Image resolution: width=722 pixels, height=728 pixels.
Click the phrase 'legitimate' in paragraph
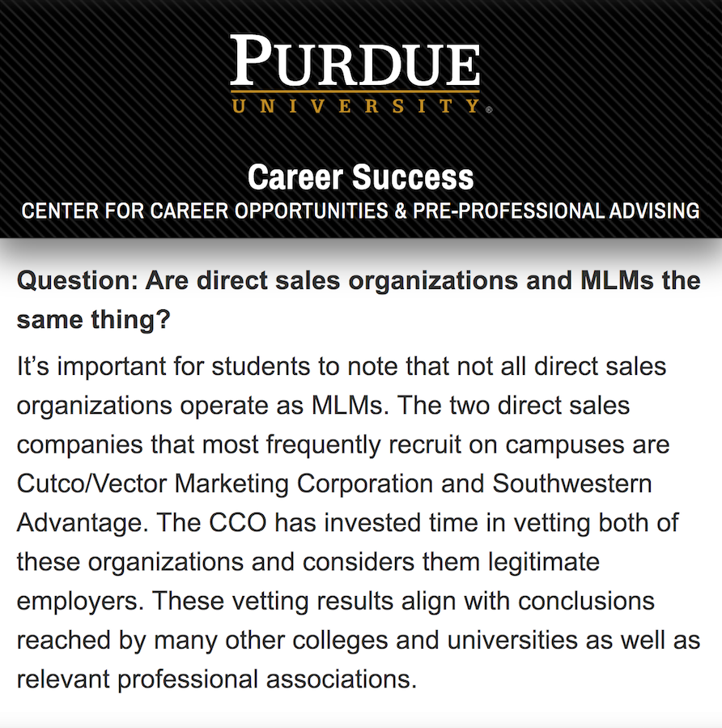544,562
